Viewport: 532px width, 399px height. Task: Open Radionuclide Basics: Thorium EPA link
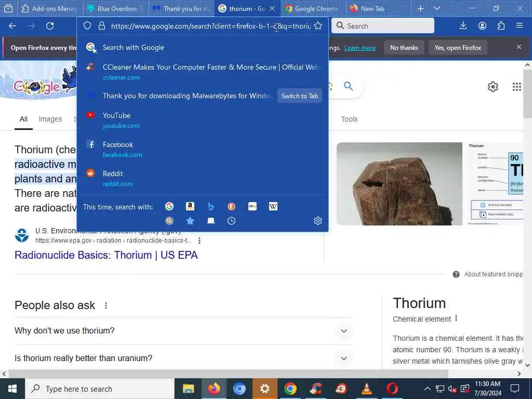click(x=106, y=255)
